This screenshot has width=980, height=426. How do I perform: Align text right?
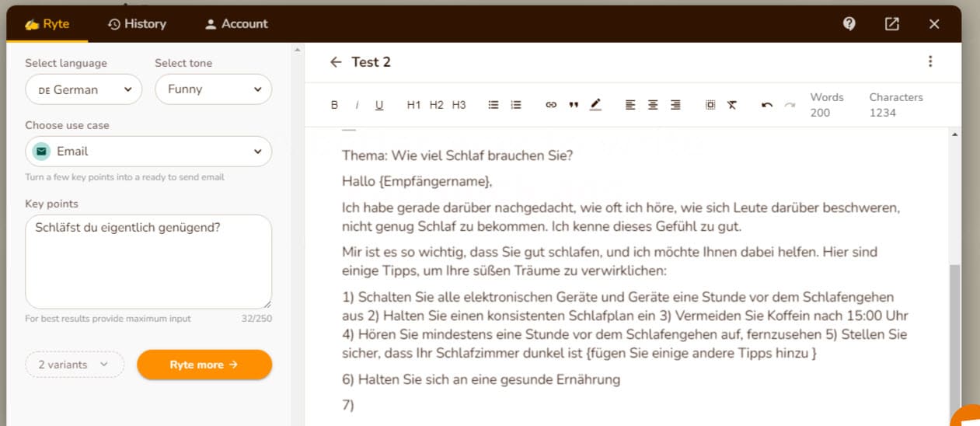pos(675,105)
